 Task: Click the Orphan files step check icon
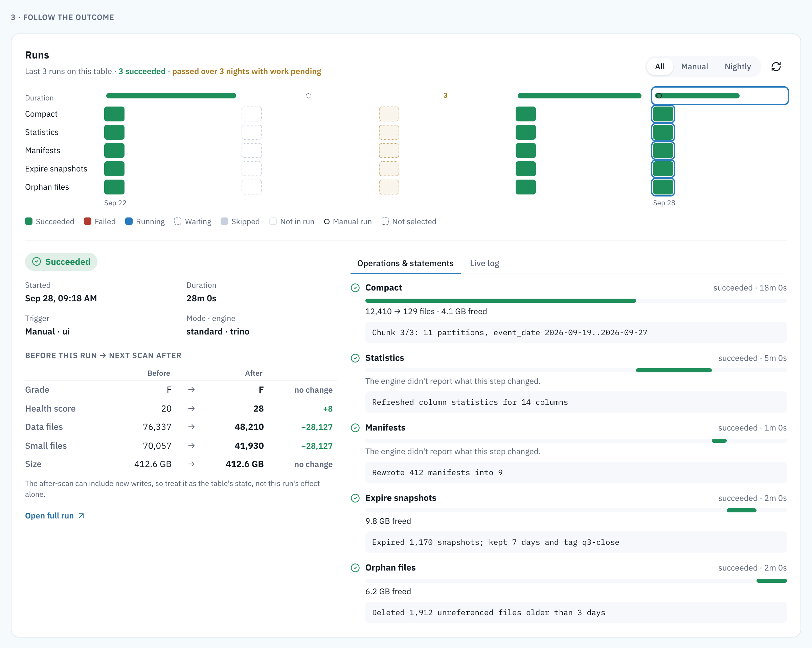(x=355, y=568)
